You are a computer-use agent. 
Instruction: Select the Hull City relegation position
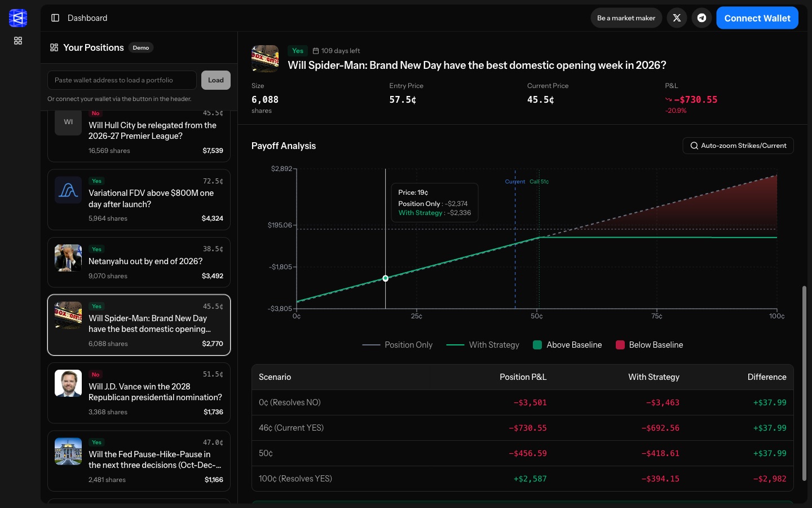coord(139,137)
